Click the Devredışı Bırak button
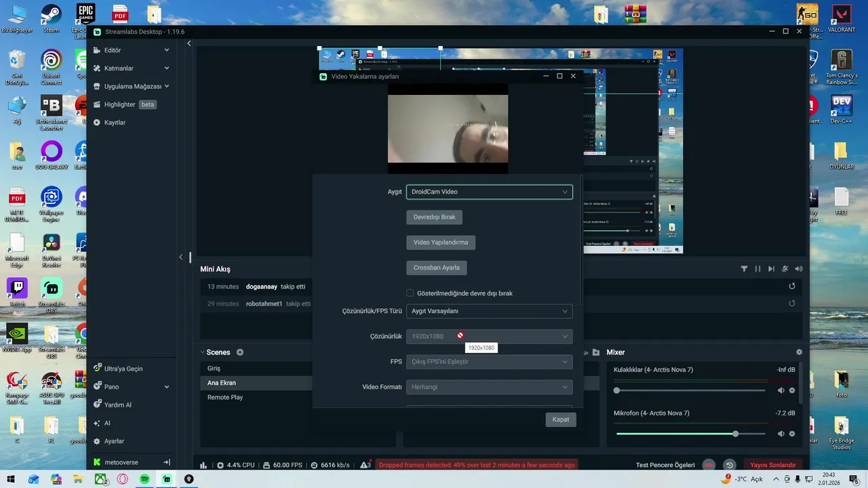Viewport: 868px width, 488px height. [434, 217]
